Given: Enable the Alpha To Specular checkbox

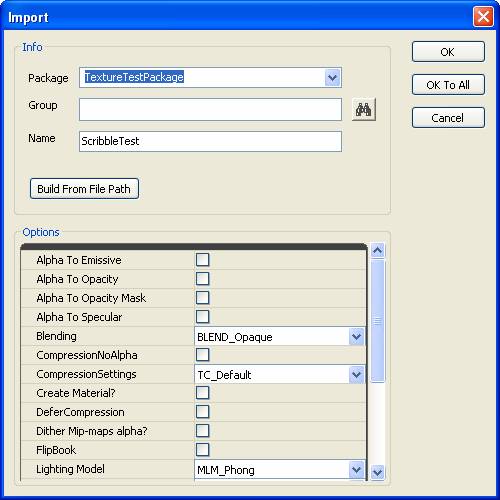Looking at the screenshot, I should click(x=202, y=316).
